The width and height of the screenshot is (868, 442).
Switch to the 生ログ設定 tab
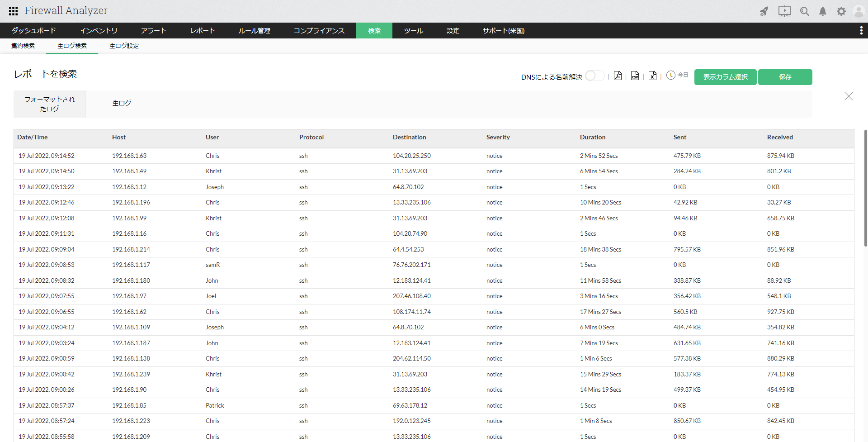point(124,46)
